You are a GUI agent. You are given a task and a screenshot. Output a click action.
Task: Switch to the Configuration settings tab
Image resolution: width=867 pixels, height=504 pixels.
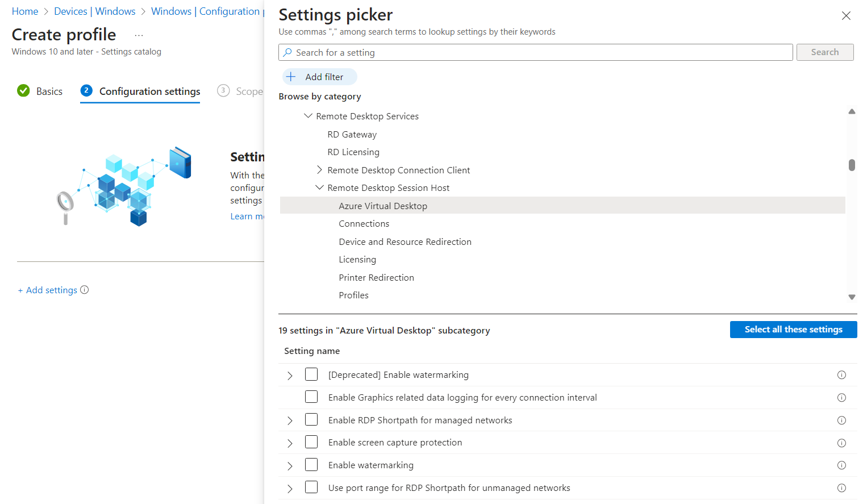tap(149, 91)
